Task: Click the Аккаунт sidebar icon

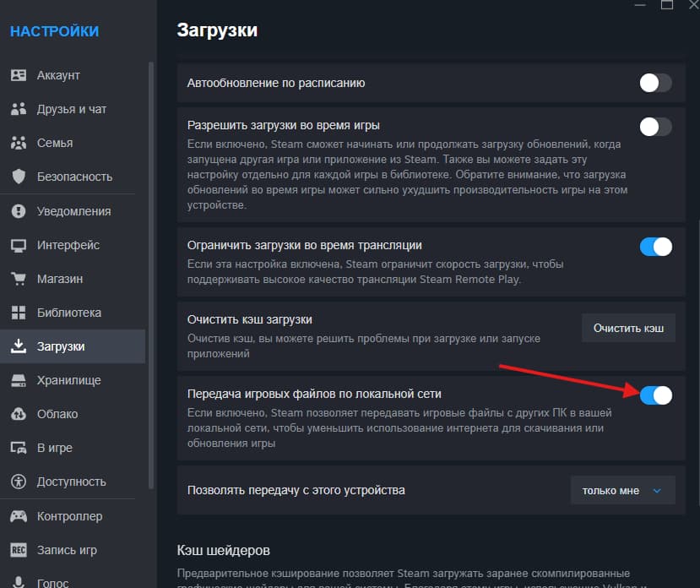Action: pos(19,75)
